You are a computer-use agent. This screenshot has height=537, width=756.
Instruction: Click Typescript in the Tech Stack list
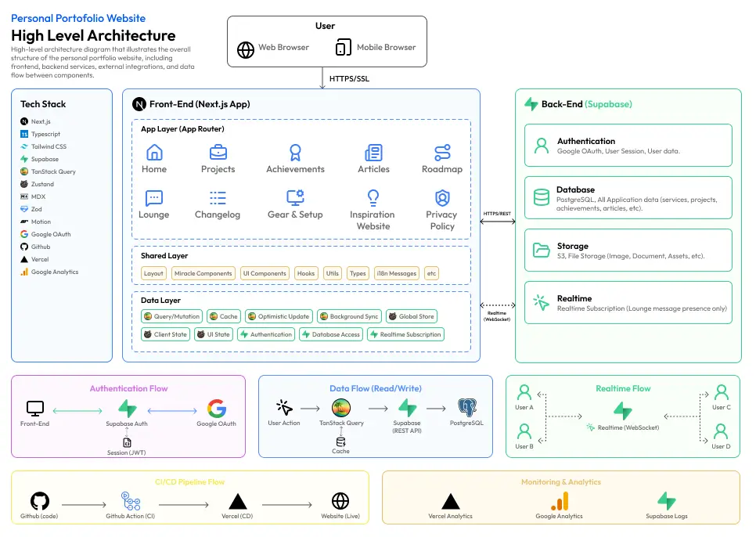[x=41, y=134]
